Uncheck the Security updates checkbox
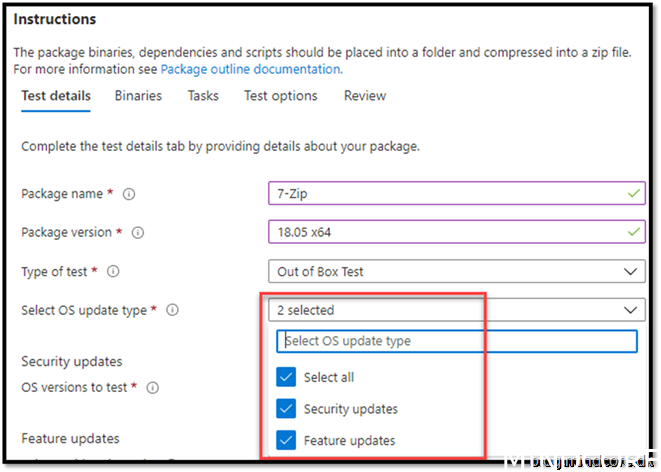This screenshot has height=472, width=661. tap(286, 409)
